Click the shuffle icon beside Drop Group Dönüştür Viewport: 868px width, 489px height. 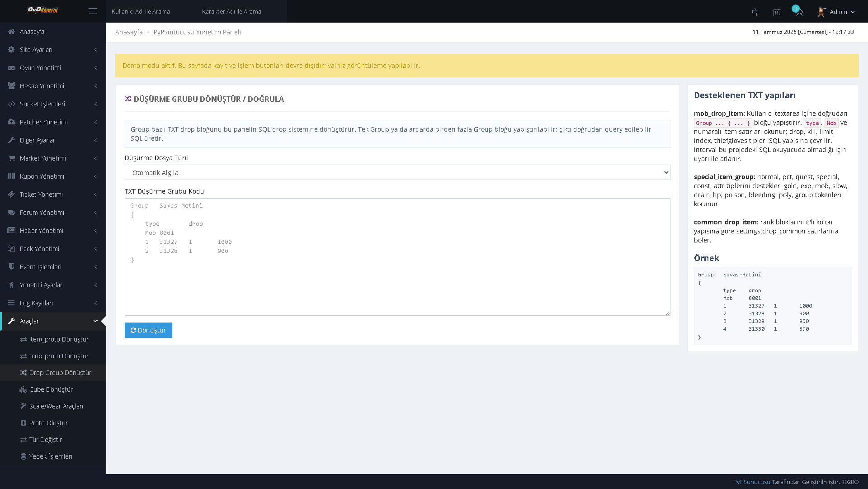(x=24, y=373)
